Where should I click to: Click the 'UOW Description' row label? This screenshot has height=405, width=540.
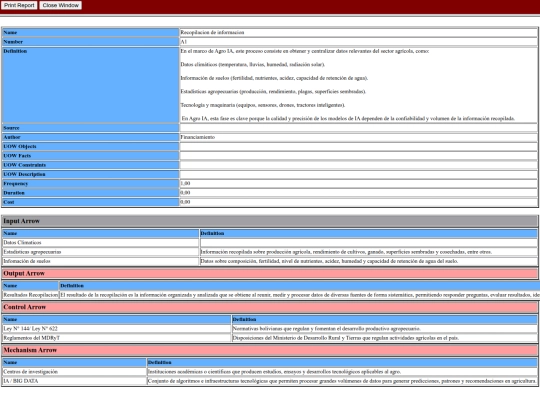pyautogui.click(x=24, y=174)
